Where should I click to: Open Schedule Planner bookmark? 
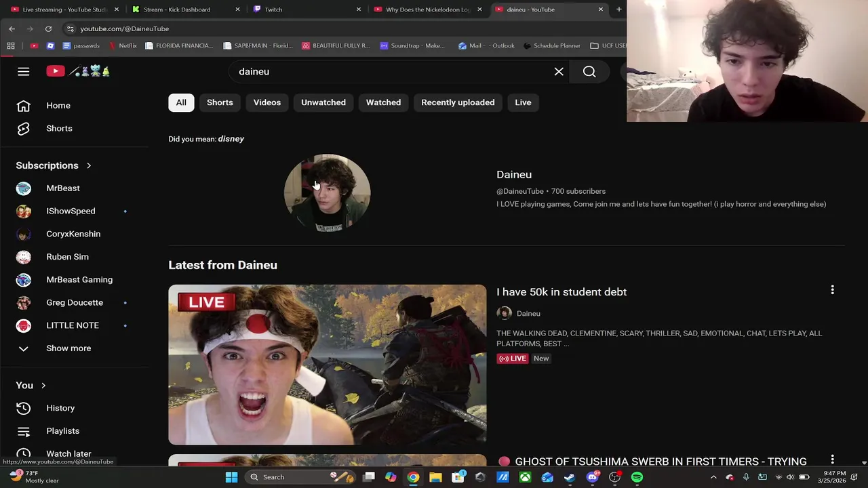tap(551, 45)
